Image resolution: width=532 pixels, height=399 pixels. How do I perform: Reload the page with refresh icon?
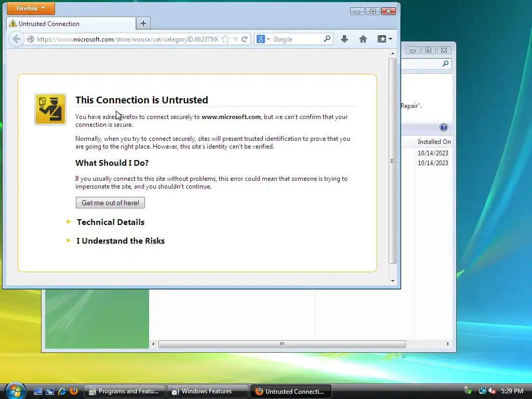pyautogui.click(x=244, y=39)
